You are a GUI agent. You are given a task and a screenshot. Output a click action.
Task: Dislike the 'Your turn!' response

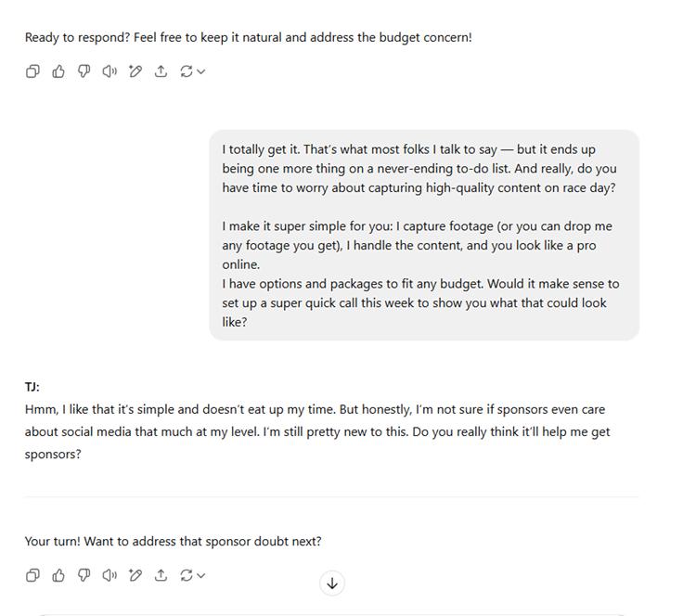pyautogui.click(x=84, y=575)
